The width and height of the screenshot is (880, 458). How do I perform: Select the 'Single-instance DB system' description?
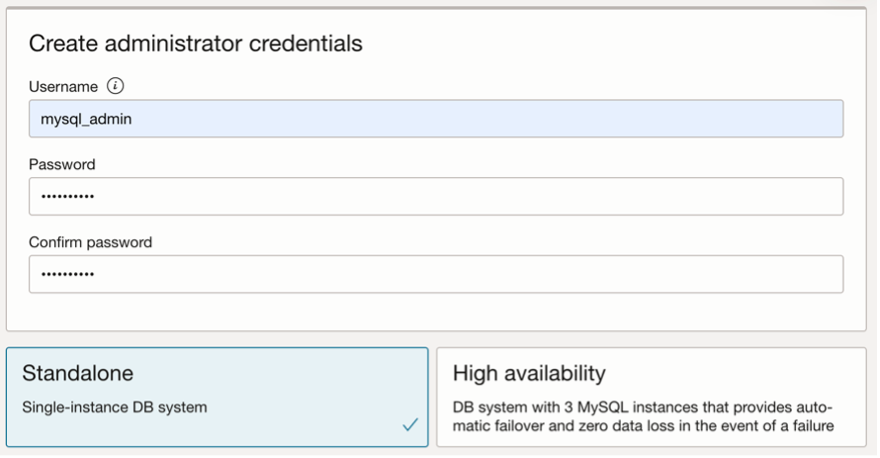click(114, 407)
